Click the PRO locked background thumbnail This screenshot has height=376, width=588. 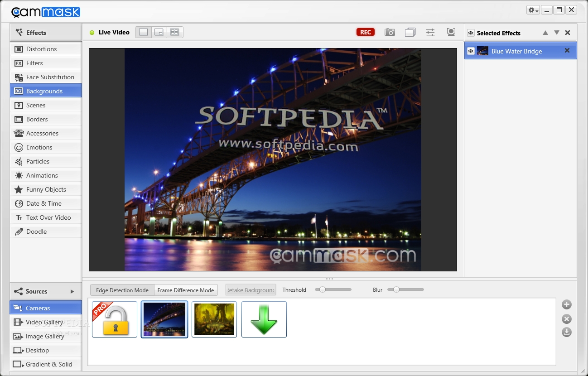point(115,319)
